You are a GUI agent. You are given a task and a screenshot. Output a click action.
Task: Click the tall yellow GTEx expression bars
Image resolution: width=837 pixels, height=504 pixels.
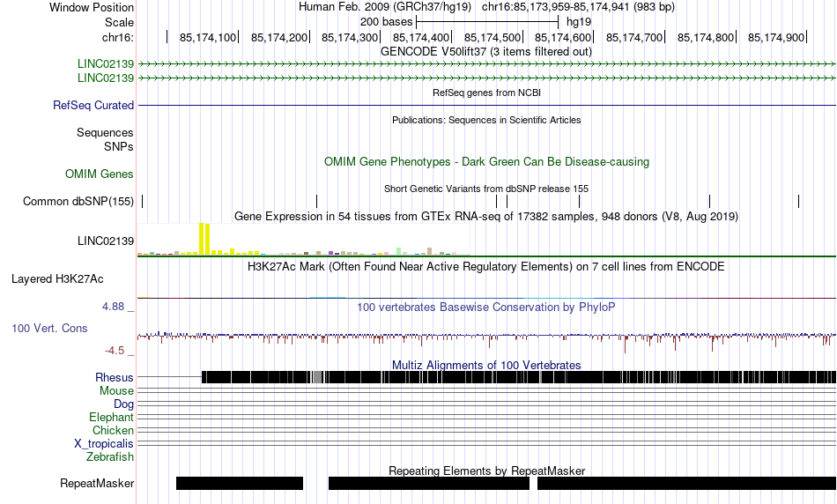pos(204,239)
